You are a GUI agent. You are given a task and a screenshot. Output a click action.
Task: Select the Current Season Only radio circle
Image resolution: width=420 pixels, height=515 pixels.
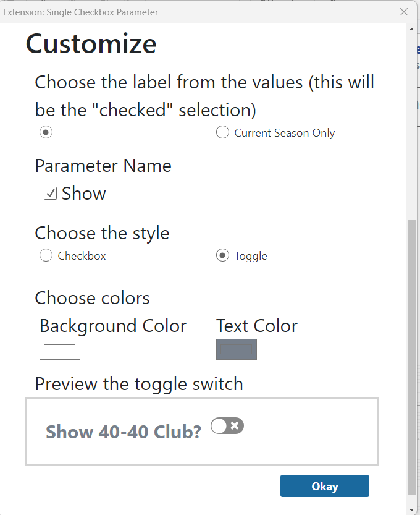pyautogui.click(x=222, y=132)
